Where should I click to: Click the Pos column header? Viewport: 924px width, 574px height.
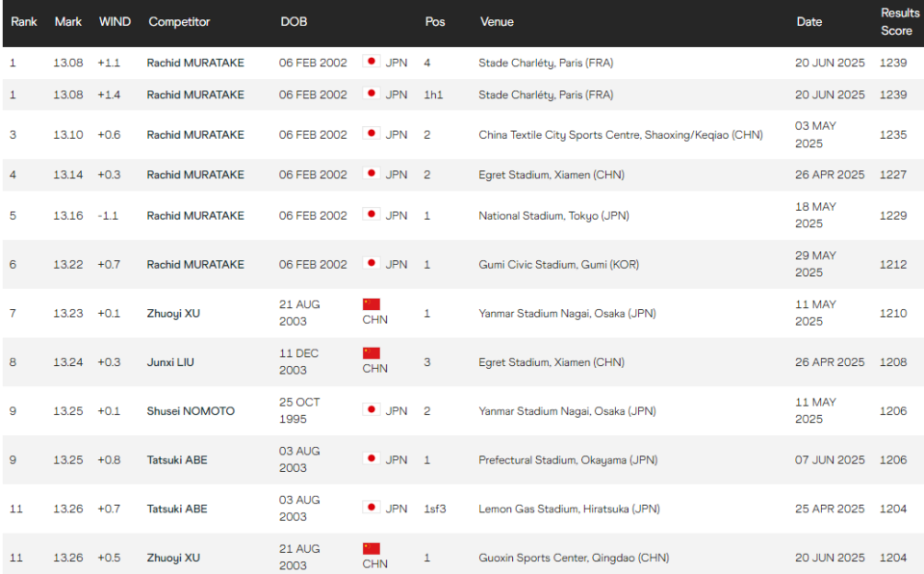pos(435,22)
